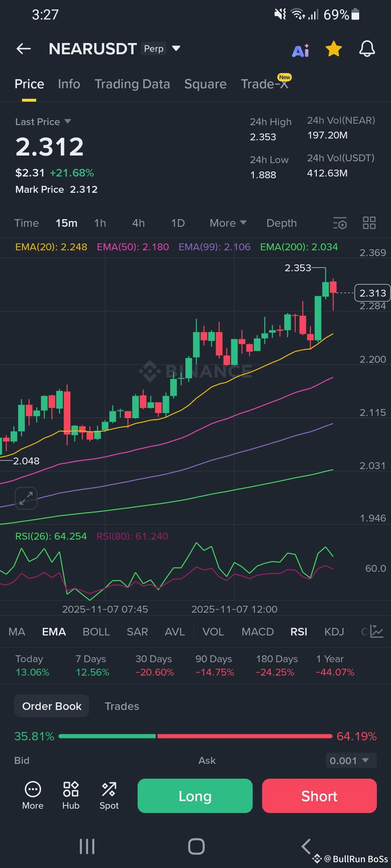Open the Hub icon

coord(71,795)
